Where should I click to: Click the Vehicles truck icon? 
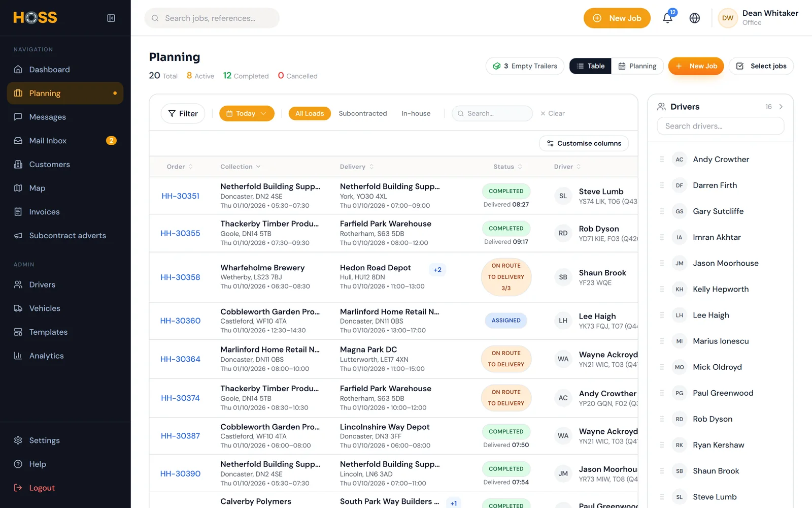tap(18, 308)
